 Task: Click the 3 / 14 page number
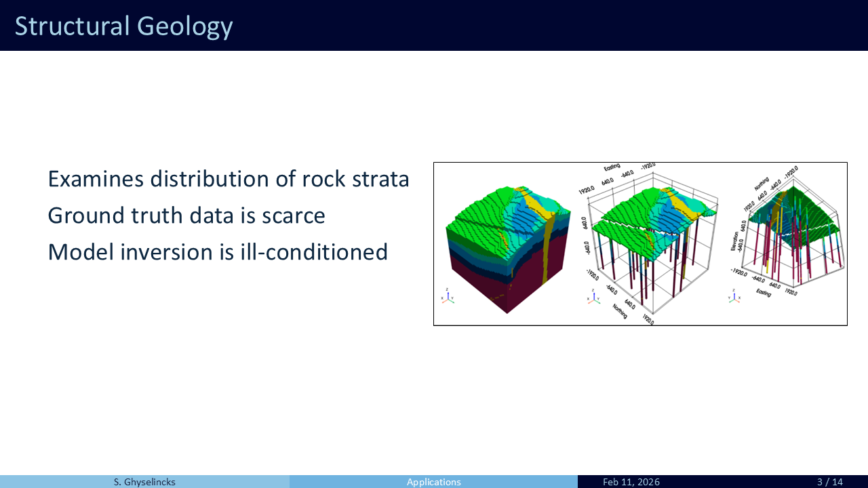point(829,482)
